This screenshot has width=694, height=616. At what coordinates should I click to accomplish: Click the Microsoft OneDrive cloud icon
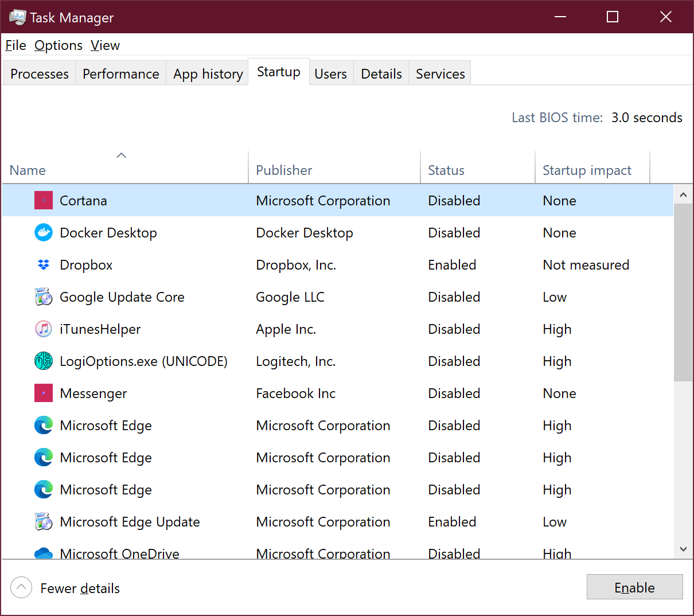pos(44,553)
